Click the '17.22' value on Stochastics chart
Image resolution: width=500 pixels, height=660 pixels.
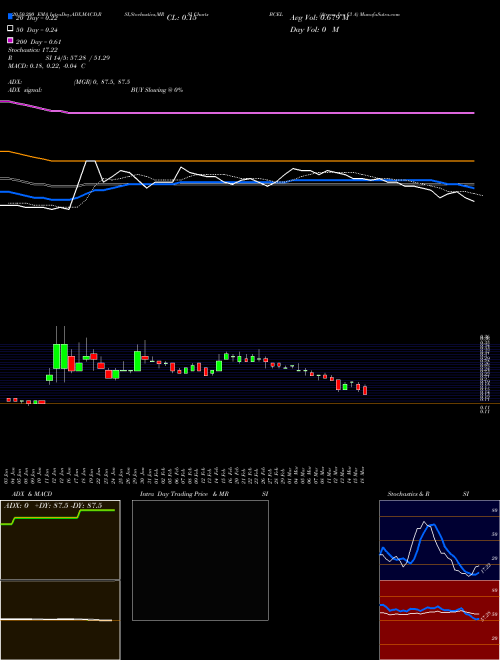pyautogui.click(x=486, y=568)
